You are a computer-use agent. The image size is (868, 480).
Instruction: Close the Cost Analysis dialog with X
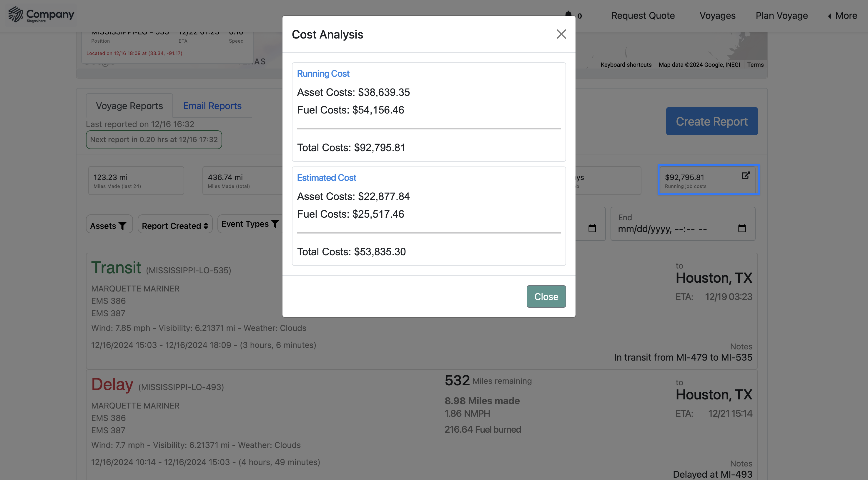pyautogui.click(x=561, y=34)
